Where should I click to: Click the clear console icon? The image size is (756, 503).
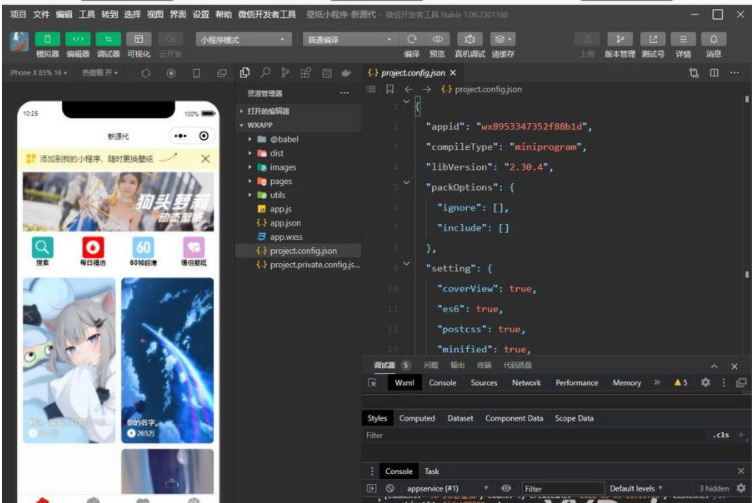click(390, 488)
